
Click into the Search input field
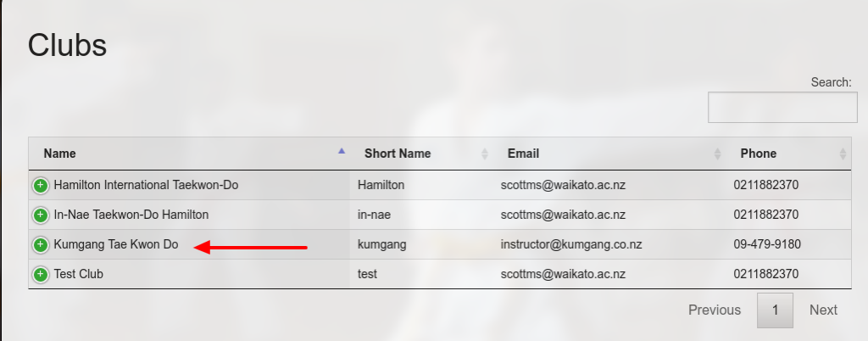(x=771, y=108)
